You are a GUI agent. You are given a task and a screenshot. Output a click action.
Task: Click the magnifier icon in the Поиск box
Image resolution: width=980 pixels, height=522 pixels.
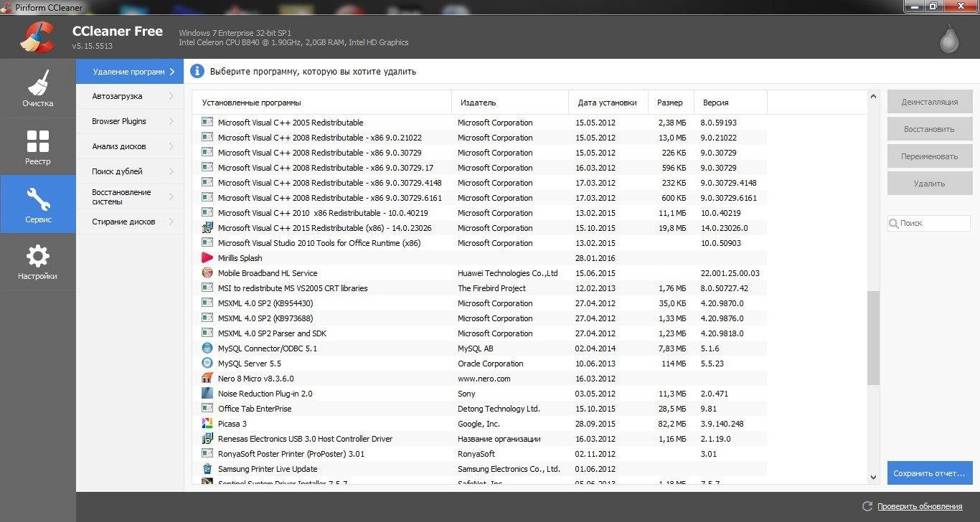(x=894, y=224)
